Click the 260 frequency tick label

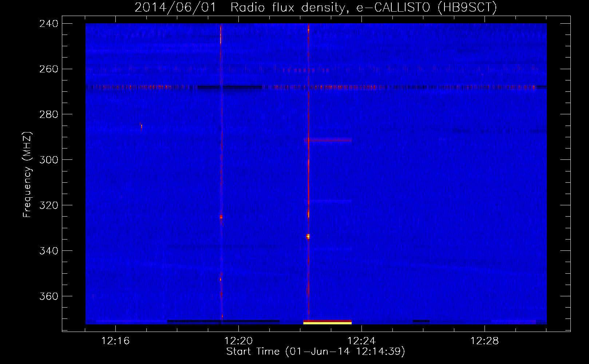(x=49, y=69)
